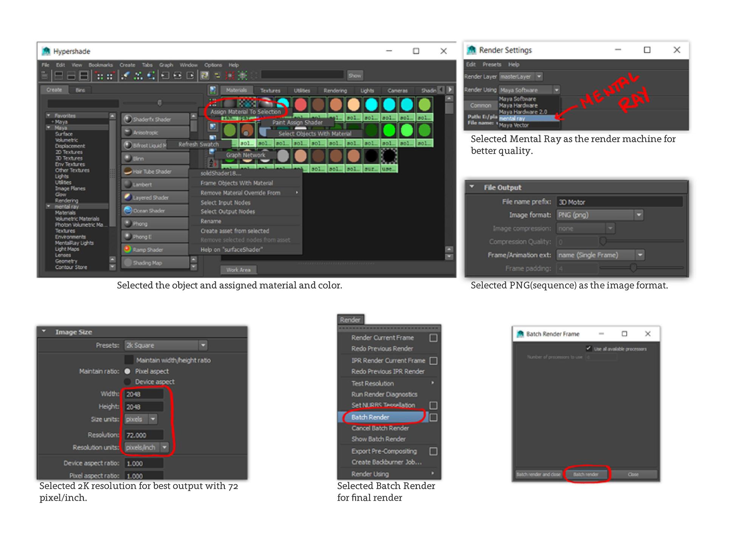Click the Anisotropic shader icon

pos(128,132)
